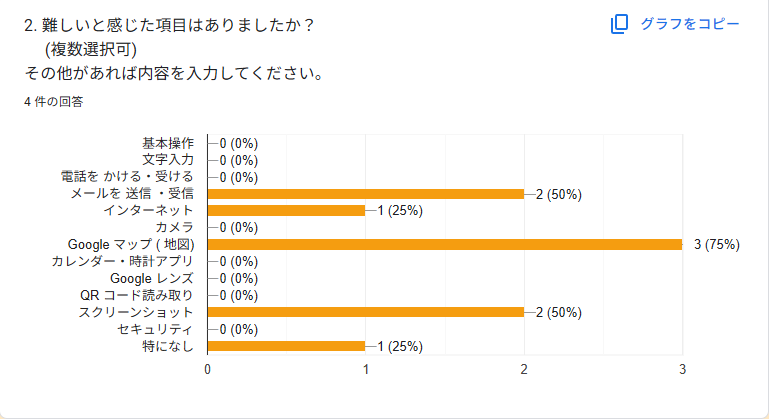Click the グラフをコピー text label

(x=690, y=24)
